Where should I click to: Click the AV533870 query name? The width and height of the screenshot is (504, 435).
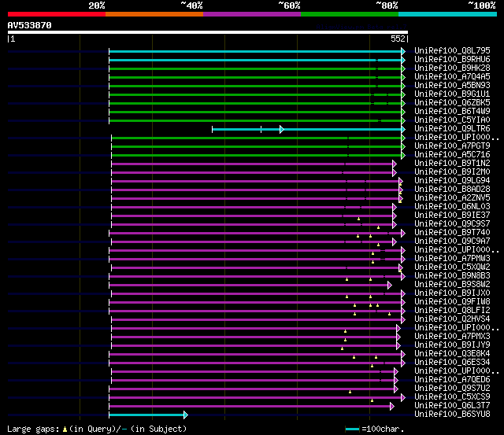coord(30,25)
